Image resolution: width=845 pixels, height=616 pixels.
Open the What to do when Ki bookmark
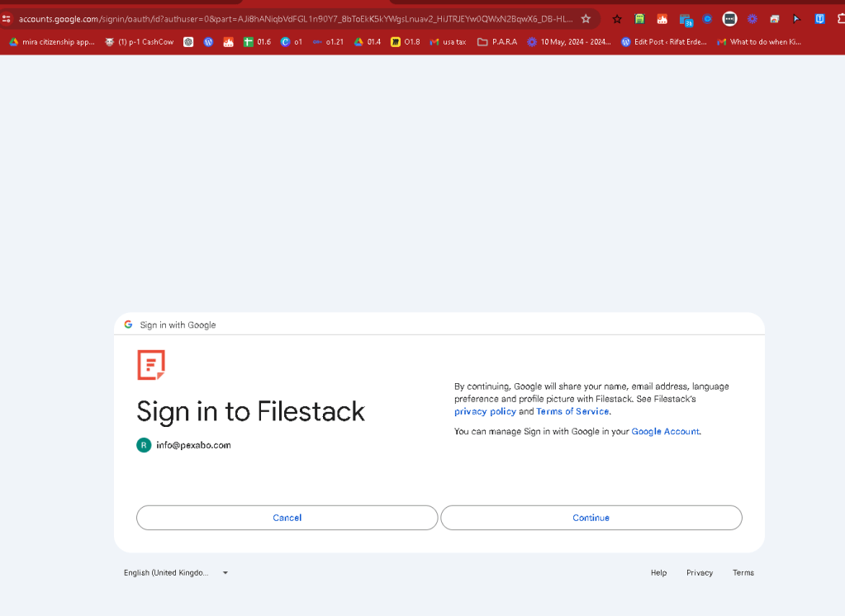[759, 41]
